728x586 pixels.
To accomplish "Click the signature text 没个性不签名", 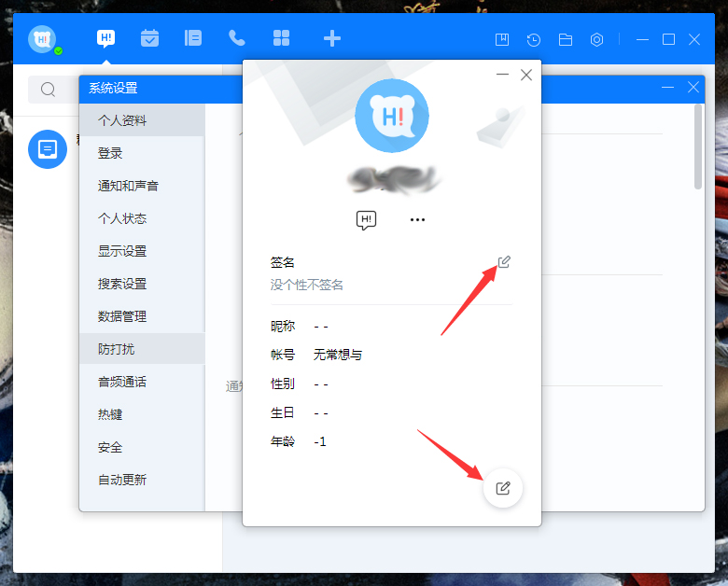I will (307, 285).
